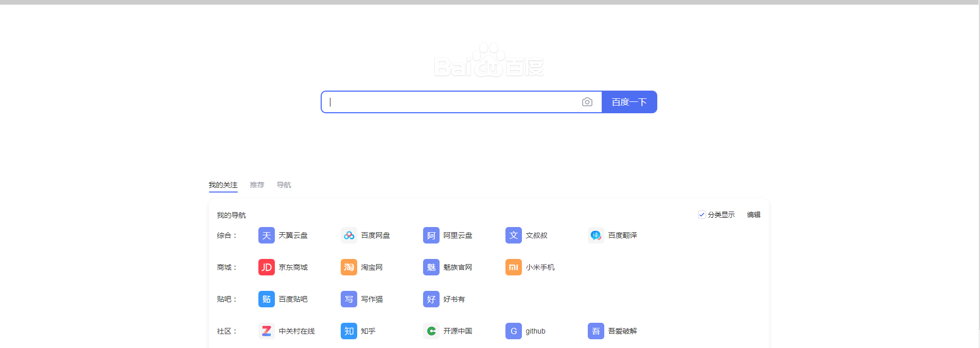This screenshot has height=348, width=980.
Task: Switch to the 导航 tab
Action: [x=284, y=185]
